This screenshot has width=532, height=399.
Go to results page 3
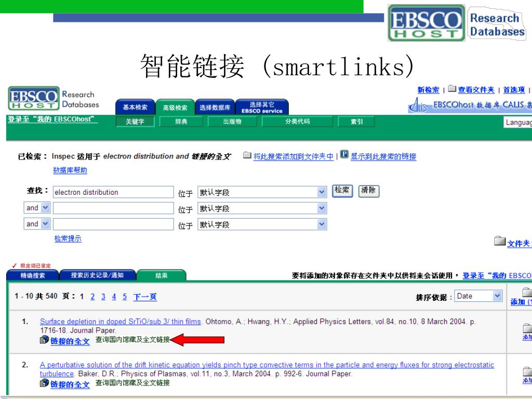103,297
